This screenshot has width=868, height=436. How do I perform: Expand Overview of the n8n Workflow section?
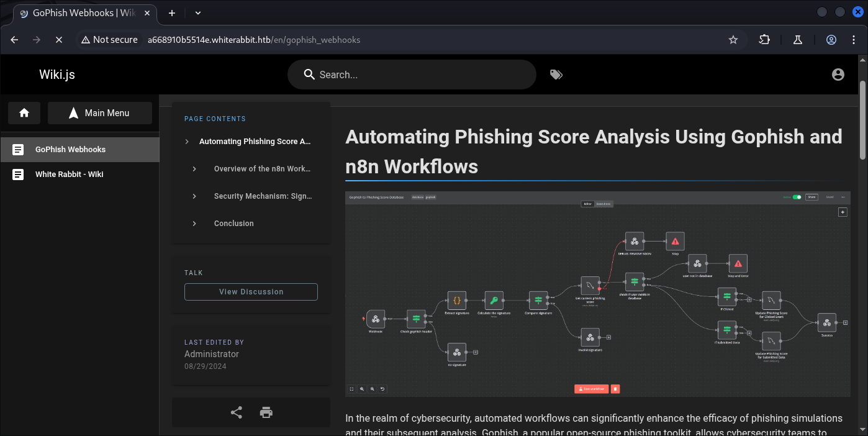click(x=194, y=169)
